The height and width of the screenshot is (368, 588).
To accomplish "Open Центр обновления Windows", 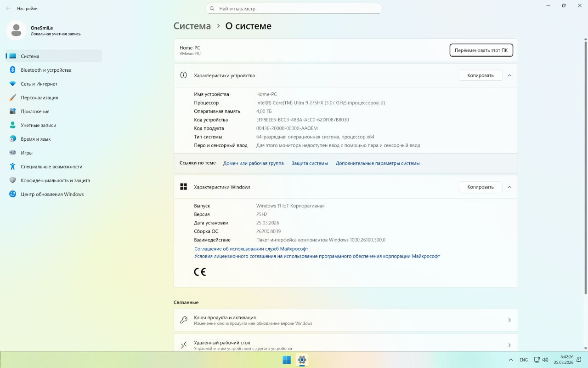I will 54,194.
